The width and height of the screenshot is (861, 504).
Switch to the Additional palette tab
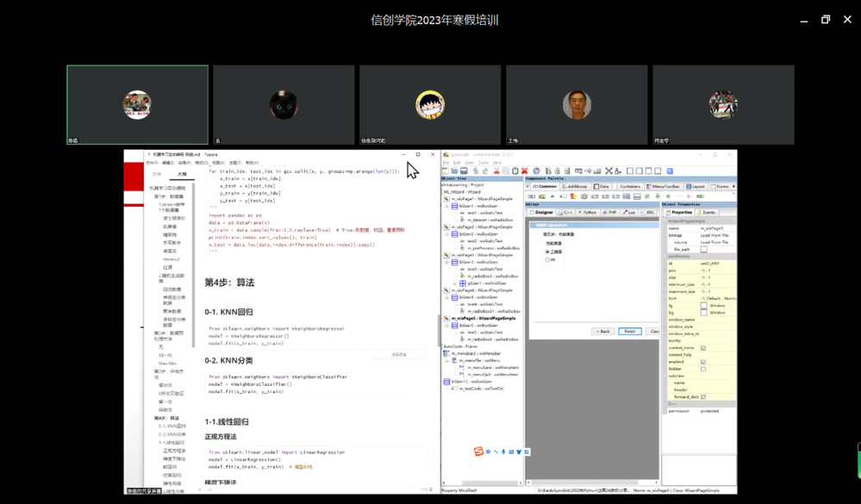point(575,187)
